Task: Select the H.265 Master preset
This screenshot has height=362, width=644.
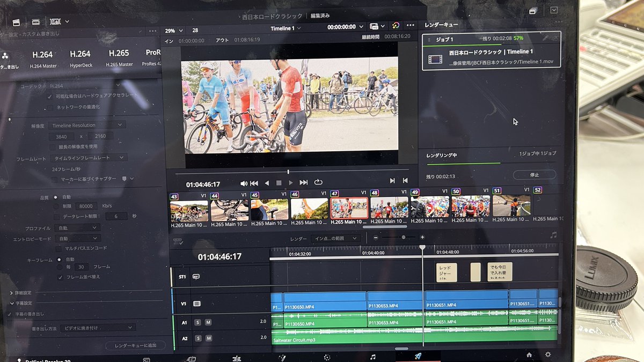Action: click(119, 58)
